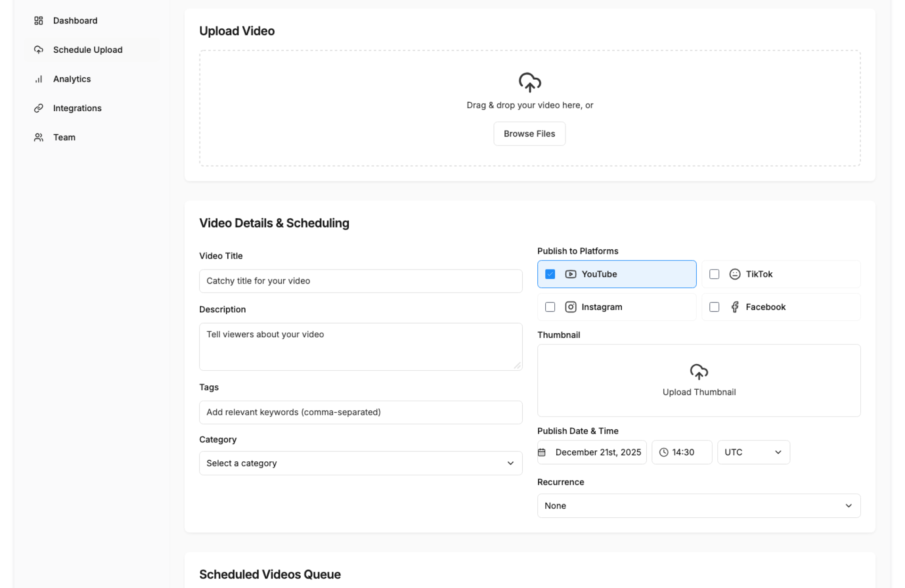
Task: Open the Recurrence dropdown set to None
Action: 699,506
